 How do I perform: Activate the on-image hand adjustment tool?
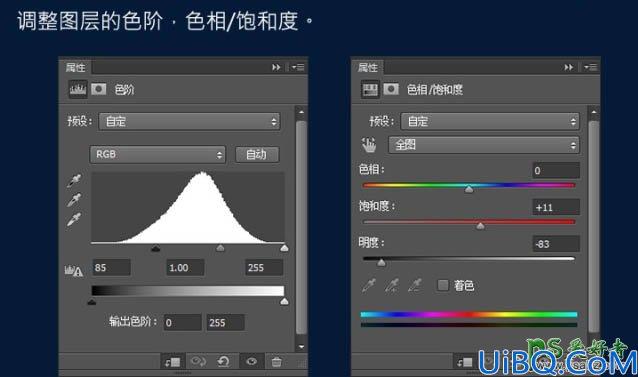[369, 145]
